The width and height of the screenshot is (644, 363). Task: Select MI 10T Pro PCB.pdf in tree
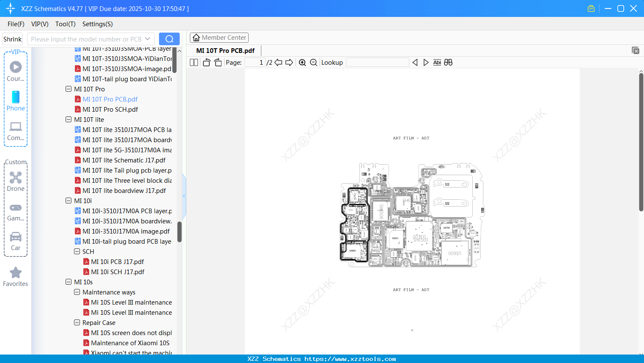(x=110, y=99)
